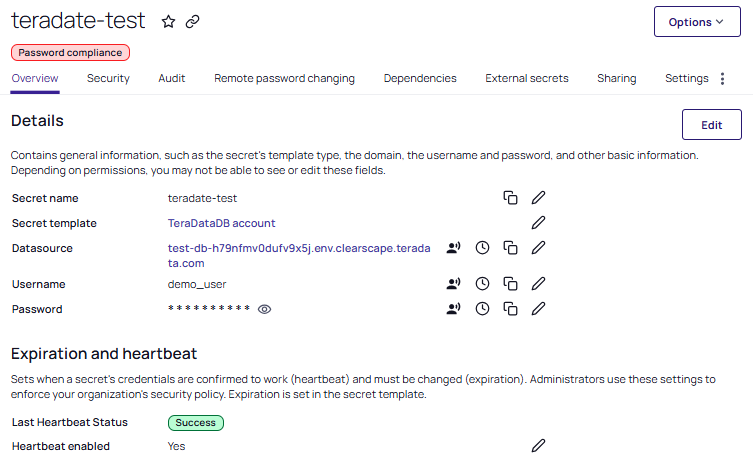Reveal the hidden password with eye icon
Image resolution: width=753 pixels, height=467 pixels.
(264, 309)
